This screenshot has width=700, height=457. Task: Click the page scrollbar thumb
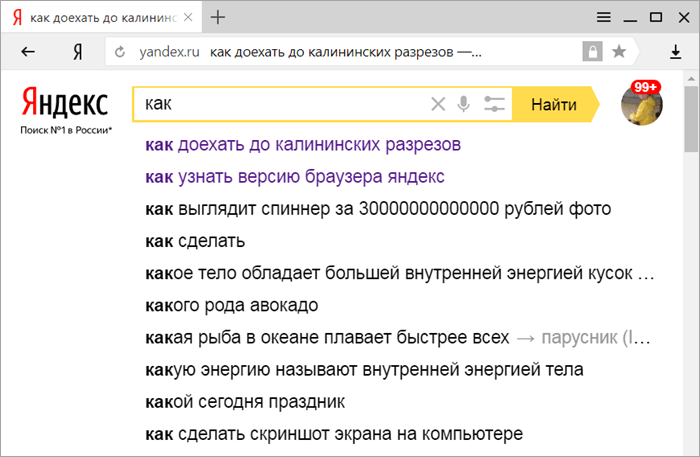pos(691,119)
